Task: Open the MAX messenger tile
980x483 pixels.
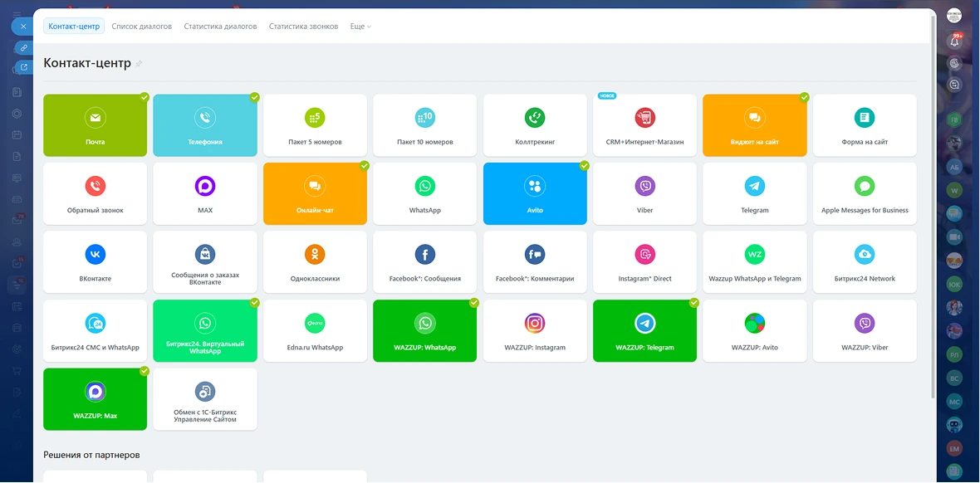Action: pos(205,193)
